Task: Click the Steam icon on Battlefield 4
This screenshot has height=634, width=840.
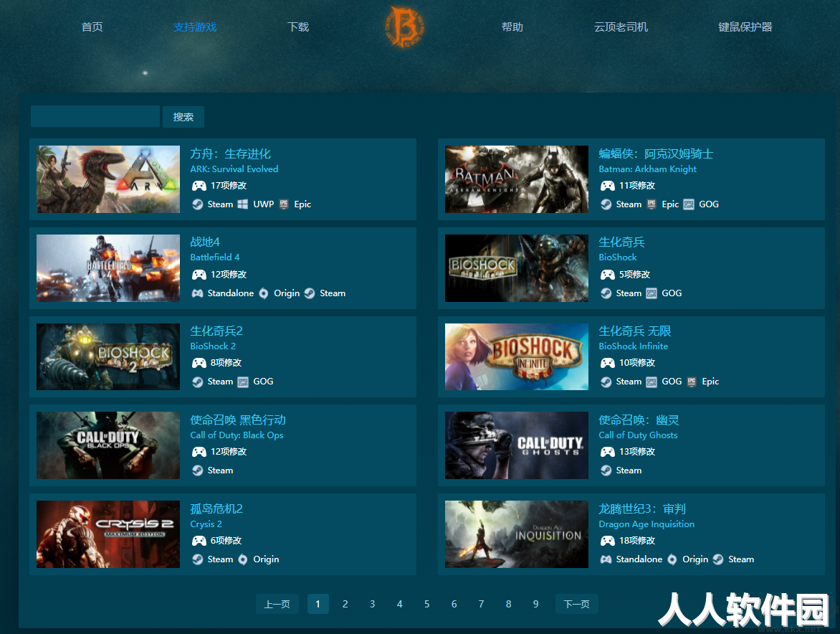Action: point(310,293)
